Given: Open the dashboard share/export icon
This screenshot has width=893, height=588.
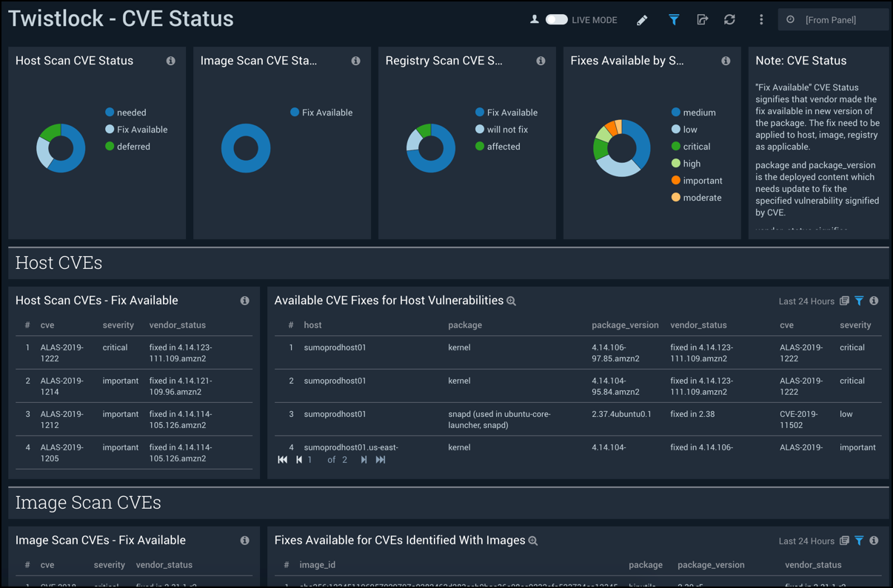Looking at the screenshot, I should [702, 19].
